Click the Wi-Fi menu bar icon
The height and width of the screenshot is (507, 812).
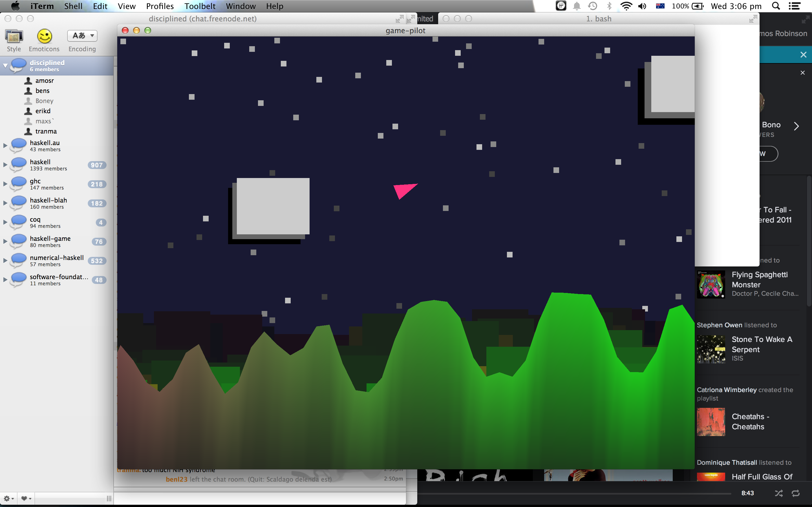tap(626, 6)
